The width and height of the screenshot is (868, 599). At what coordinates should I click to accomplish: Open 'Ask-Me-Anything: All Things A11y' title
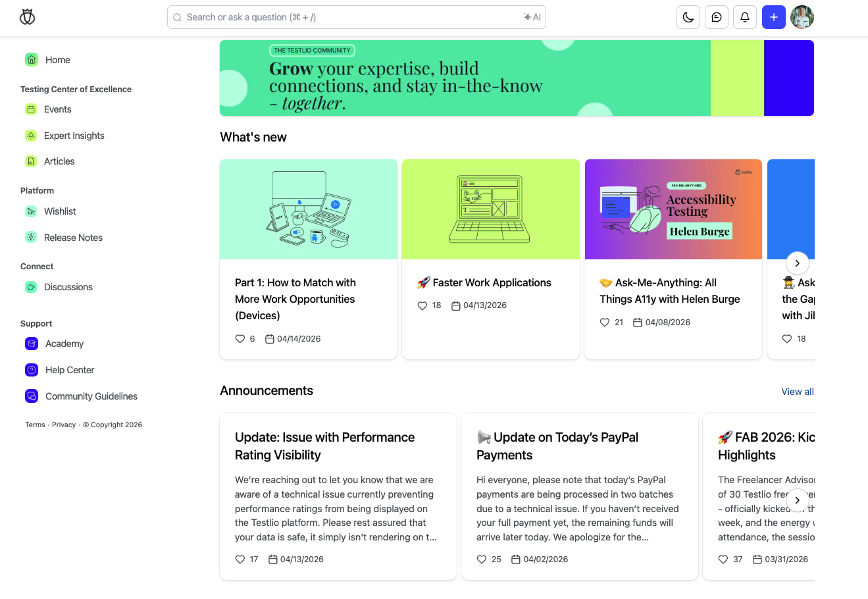pos(670,291)
